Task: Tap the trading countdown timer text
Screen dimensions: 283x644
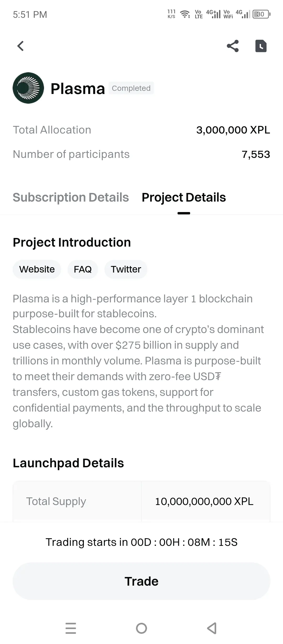Action: point(141,542)
